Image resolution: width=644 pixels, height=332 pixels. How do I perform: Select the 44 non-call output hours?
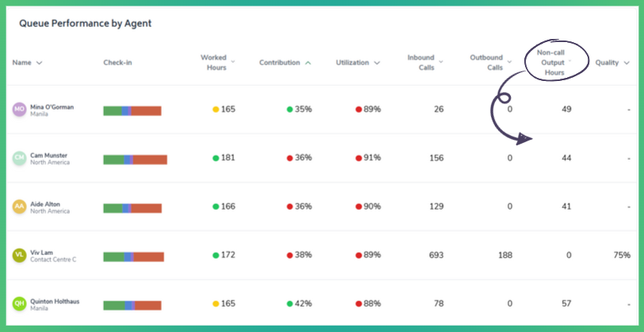tap(566, 158)
